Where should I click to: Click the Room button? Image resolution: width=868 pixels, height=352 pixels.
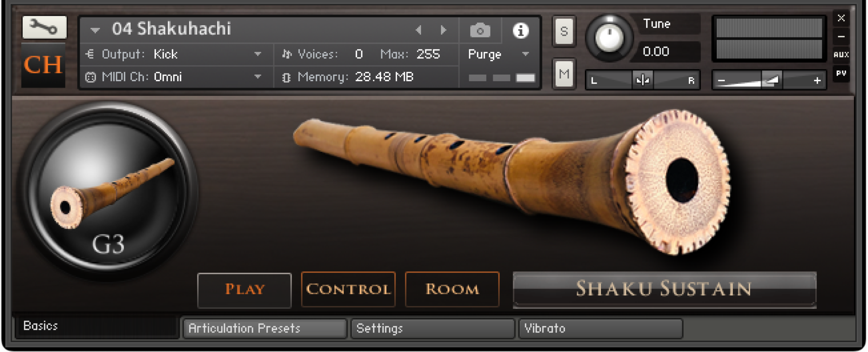tap(452, 289)
